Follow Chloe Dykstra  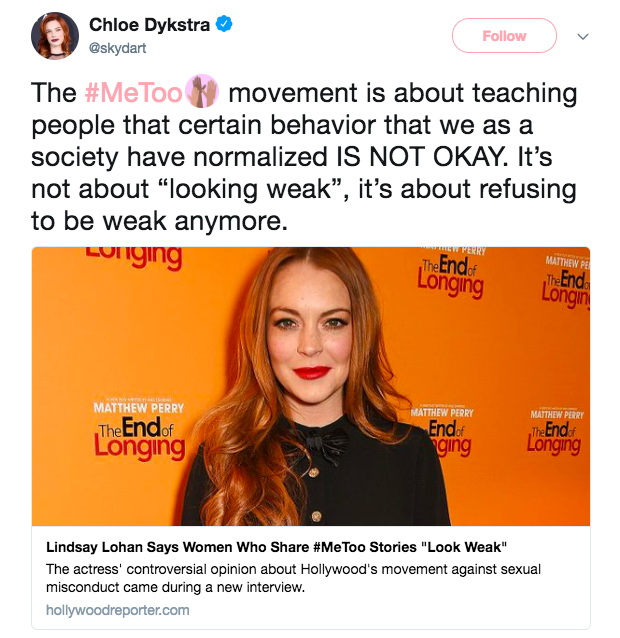coord(504,36)
